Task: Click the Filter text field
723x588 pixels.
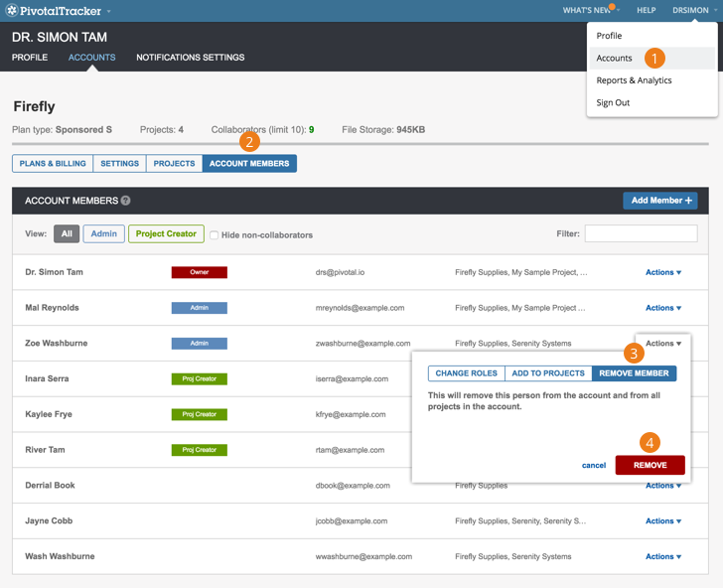Action: click(641, 234)
